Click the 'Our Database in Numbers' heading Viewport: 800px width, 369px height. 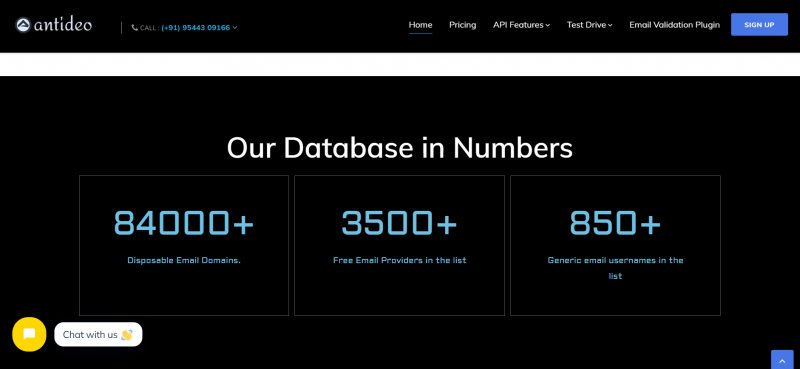[x=399, y=148]
